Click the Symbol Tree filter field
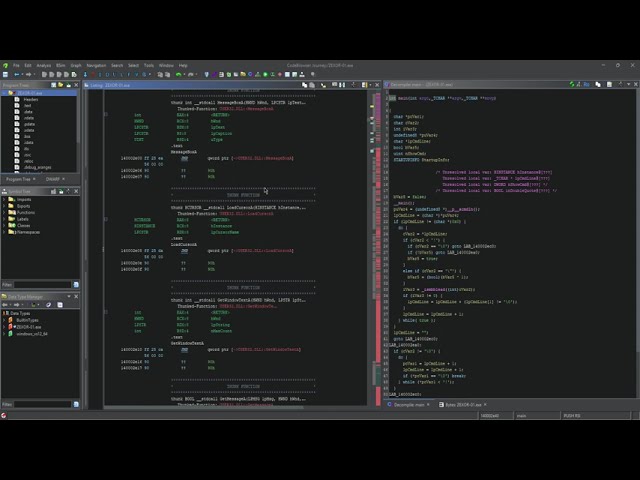Viewport: 640px width, 480px height. coord(42,284)
